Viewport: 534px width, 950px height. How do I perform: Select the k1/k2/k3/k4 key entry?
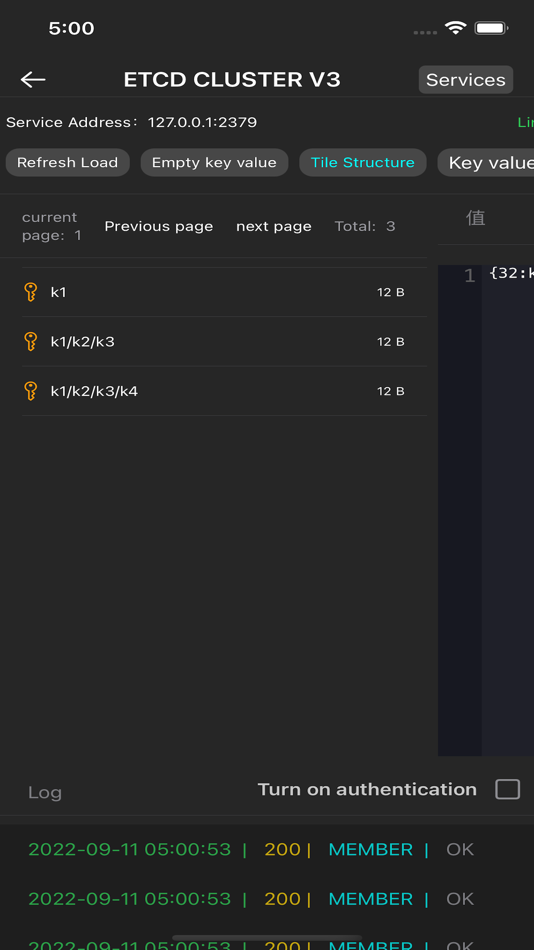tap(224, 391)
